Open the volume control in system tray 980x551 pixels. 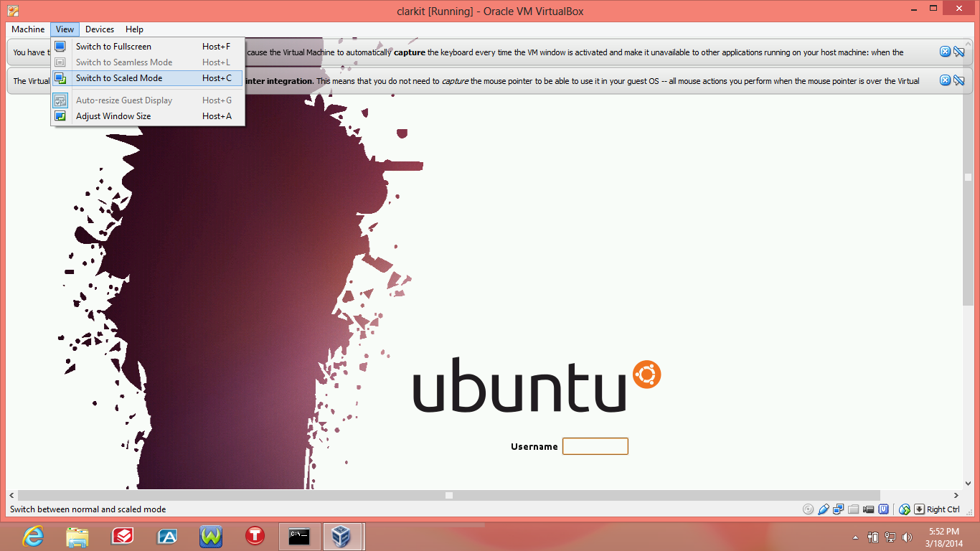(908, 537)
